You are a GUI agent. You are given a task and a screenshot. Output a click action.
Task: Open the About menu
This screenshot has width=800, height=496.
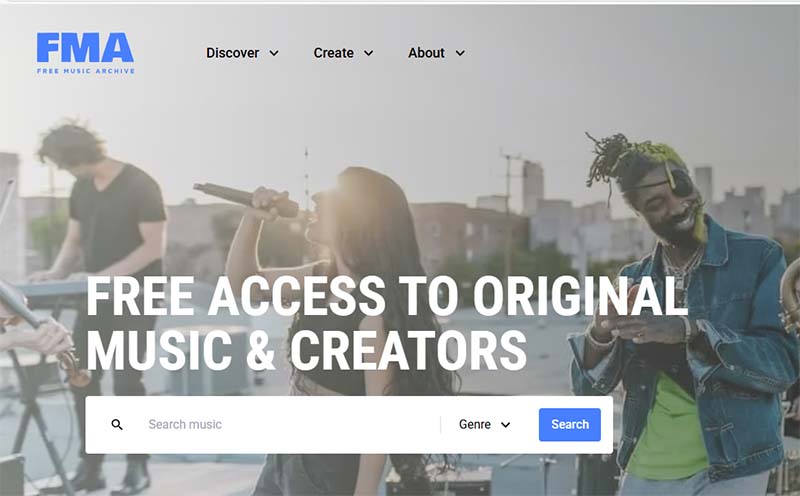point(436,53)
